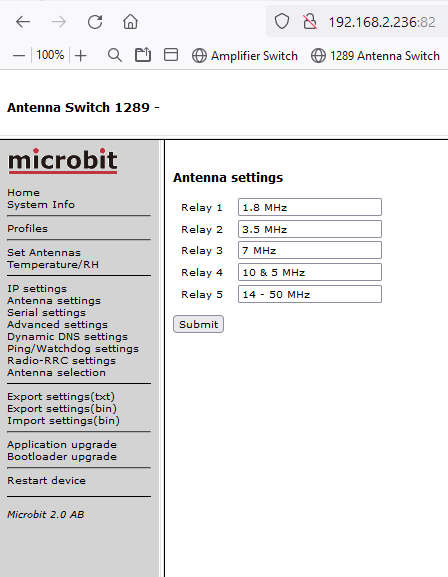448x577 pixels.
Task: Select Restart device in sidebar
Action: point(46,481)
